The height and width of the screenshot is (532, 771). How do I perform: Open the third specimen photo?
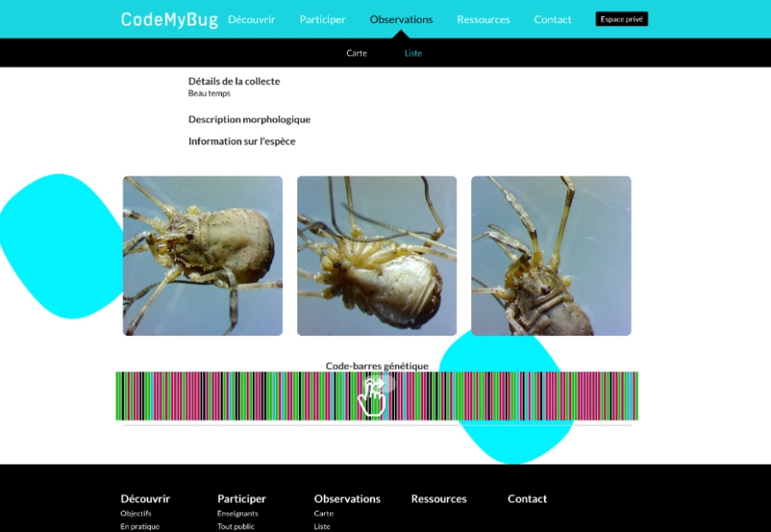pyautogui.click(x=550, y=255)
